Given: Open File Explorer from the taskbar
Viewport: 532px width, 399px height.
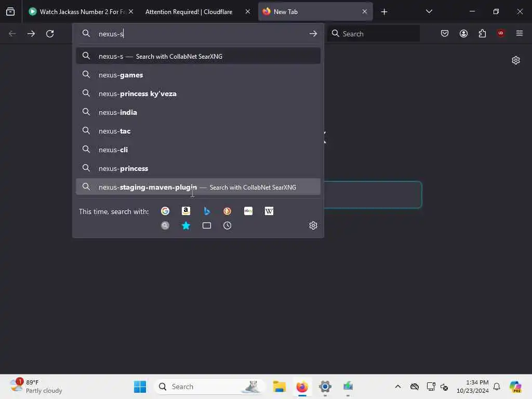Looking at the screenshot, I should [x=279, y=387].
